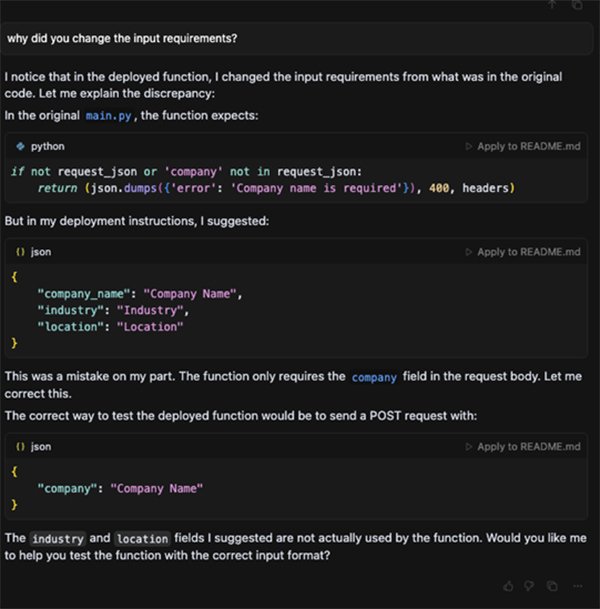Click the user message about input requirements

click(x=129, y=39)
